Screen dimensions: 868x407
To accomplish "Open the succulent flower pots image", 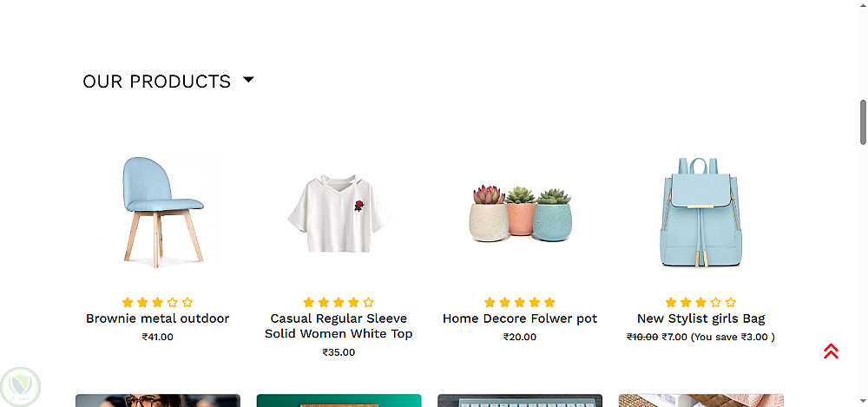I will pos(520,213).
